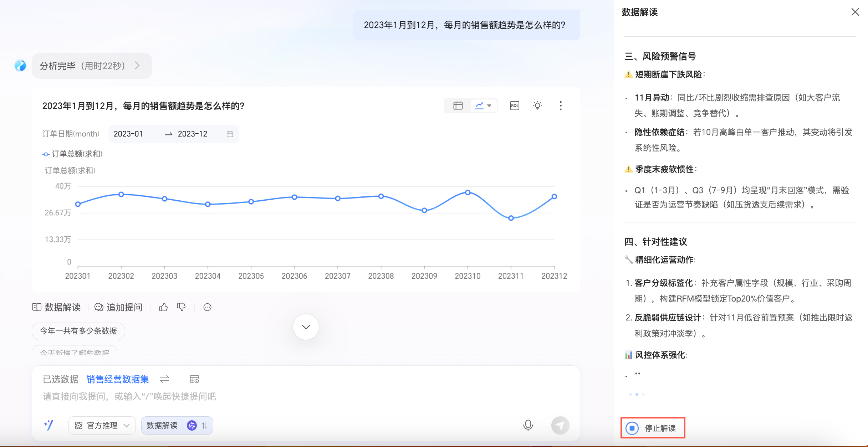Click the thumbs up icon
The image size is (868, 447).
pyautogui.click(x=163, y=307)
